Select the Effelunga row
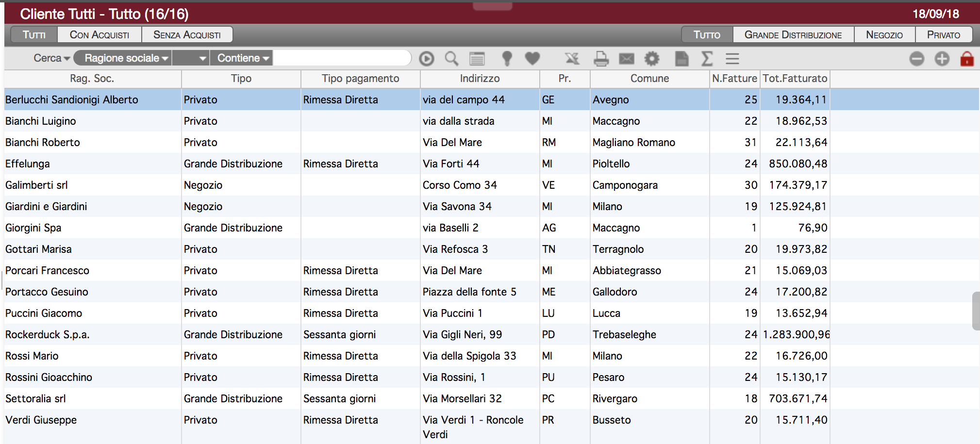The height and width of the screenshot is (444, 980). [x=492, y=164]
